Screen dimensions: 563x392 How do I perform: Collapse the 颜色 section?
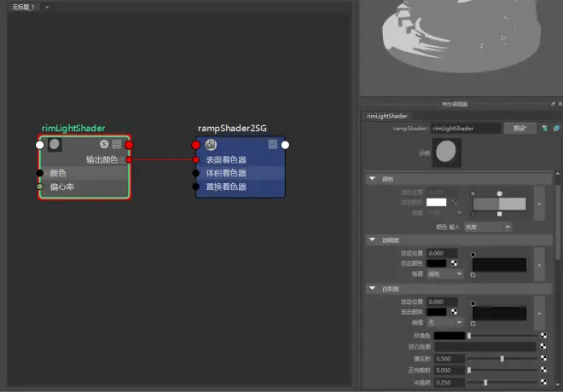point(372,179)
